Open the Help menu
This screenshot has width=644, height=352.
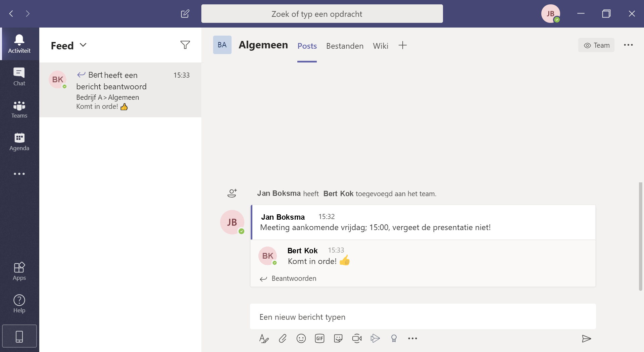19,304
